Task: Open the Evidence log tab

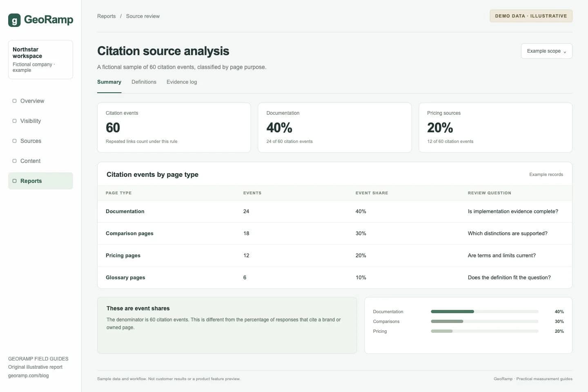Action: click(182, 82)
